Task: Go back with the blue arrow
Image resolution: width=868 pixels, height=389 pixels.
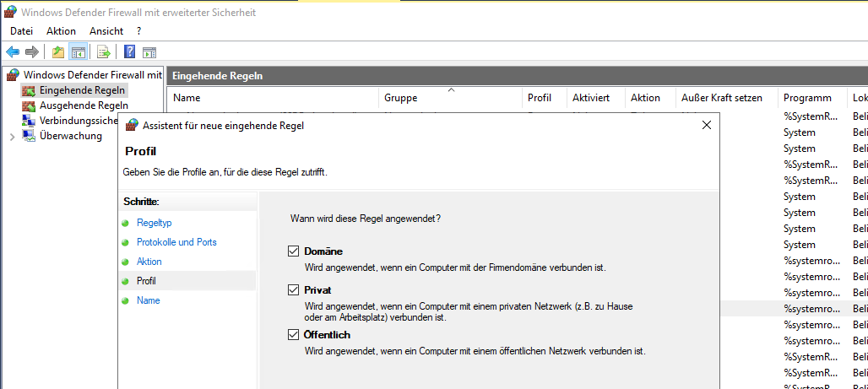Action: (x=13, y=52)
